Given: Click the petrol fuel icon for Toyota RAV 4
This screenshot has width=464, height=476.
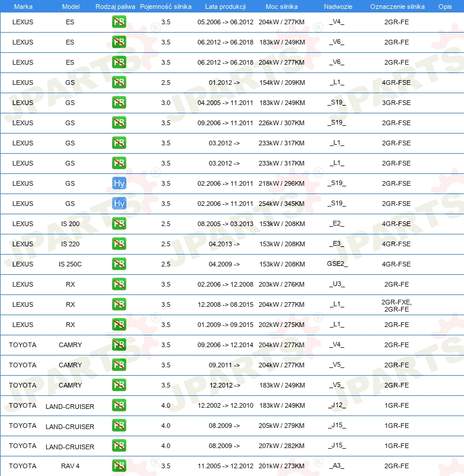Looking at the screenshot, I should tap(119, 466).
